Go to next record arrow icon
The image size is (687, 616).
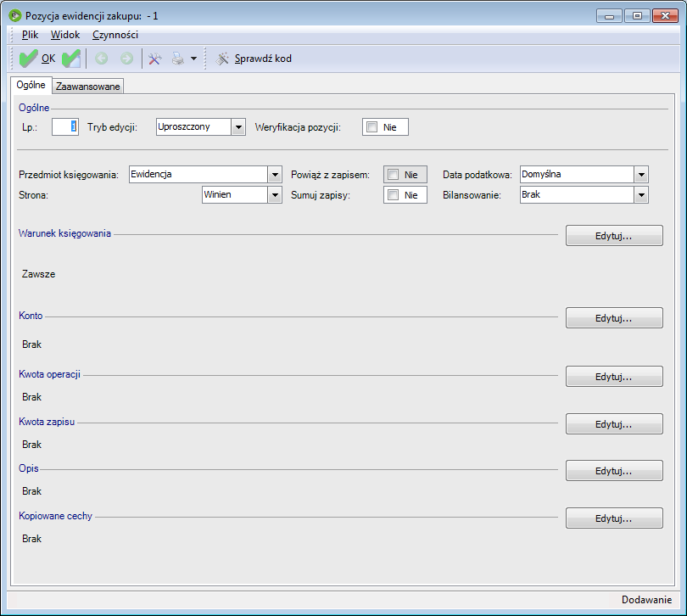(126, 59)
